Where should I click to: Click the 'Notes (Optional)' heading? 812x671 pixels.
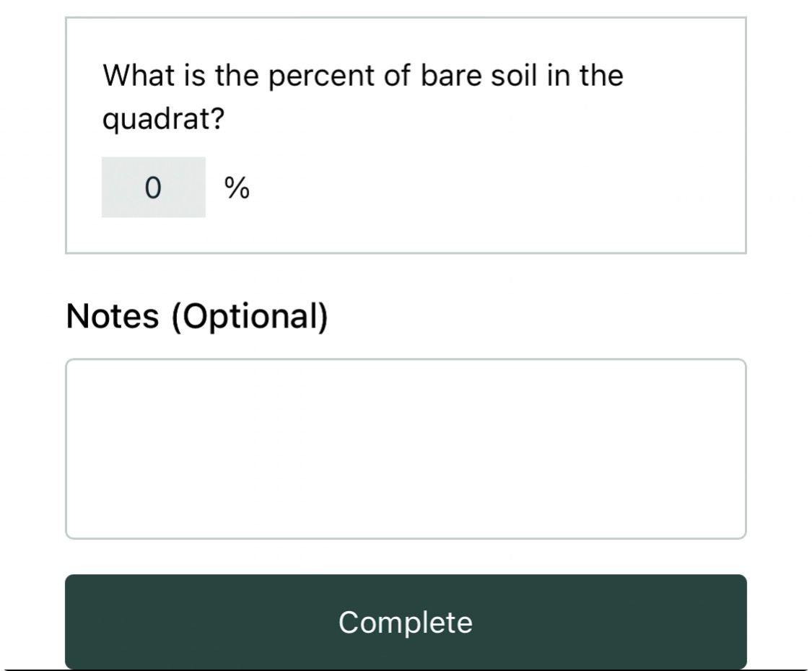coord(196,316)
